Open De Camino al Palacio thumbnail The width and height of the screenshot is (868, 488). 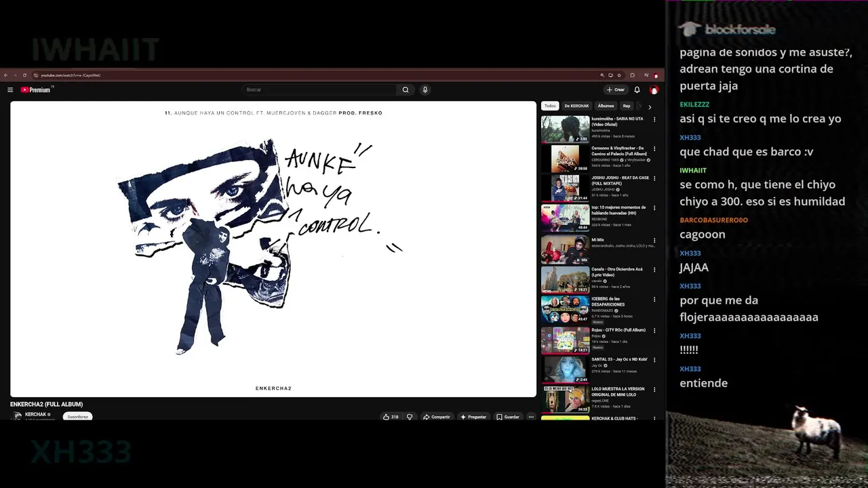point(565,159)
